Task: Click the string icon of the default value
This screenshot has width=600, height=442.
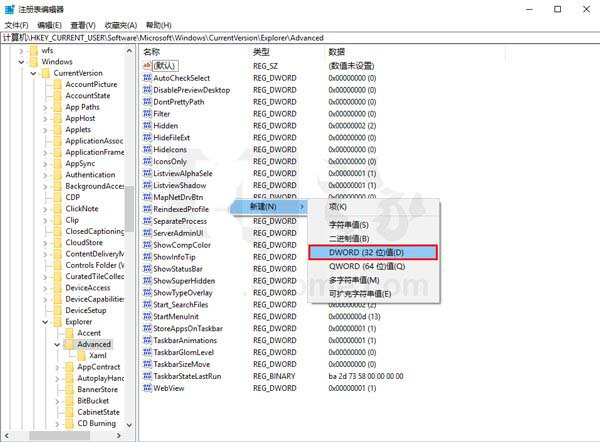Action: pos(147,66)
